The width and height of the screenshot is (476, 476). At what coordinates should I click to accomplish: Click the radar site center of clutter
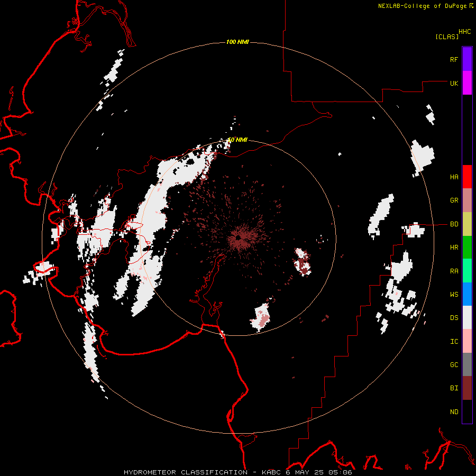[239, 239]
